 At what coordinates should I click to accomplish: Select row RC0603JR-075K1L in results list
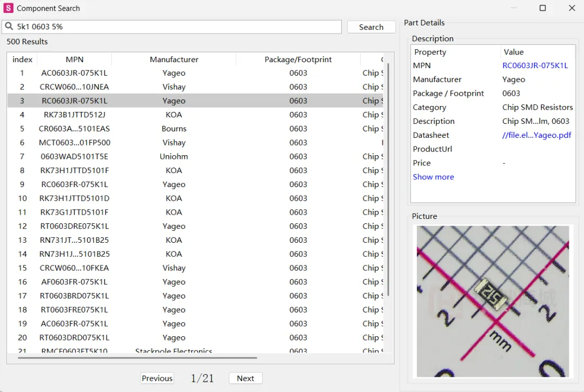(x=196, y=101)
